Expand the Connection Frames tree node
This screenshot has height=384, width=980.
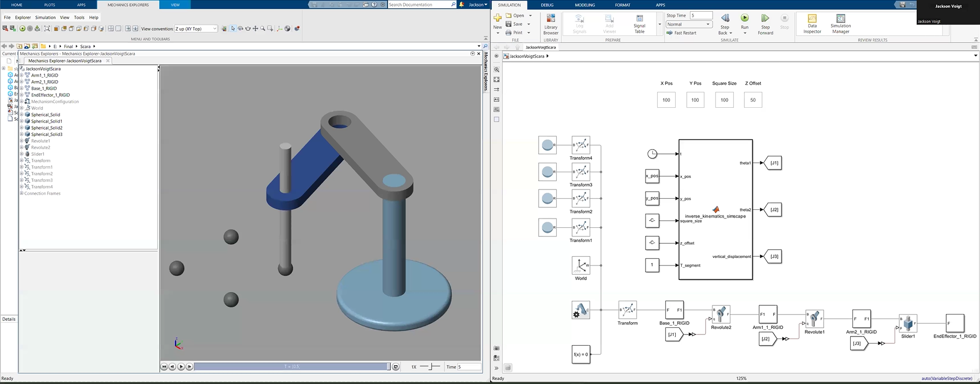[21, 194]
